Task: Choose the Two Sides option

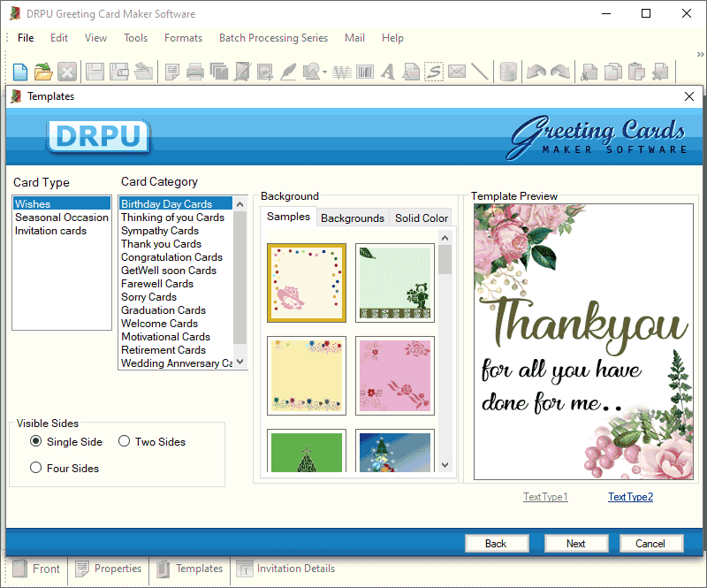Action: coord(124,441)
